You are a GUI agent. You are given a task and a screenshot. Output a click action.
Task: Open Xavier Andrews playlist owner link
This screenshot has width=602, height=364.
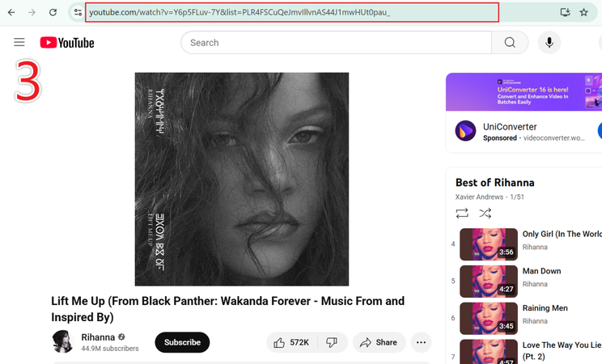(479, 197)
